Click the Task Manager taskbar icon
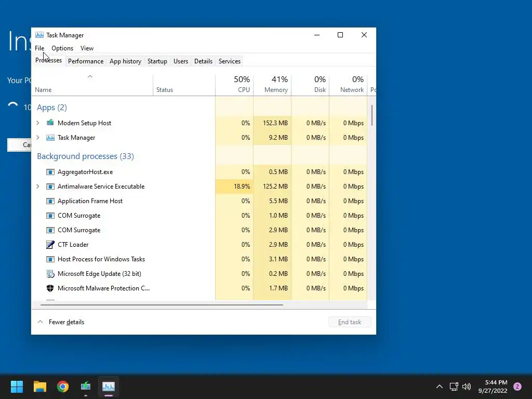The image size is (532, 399). point(109,387)
